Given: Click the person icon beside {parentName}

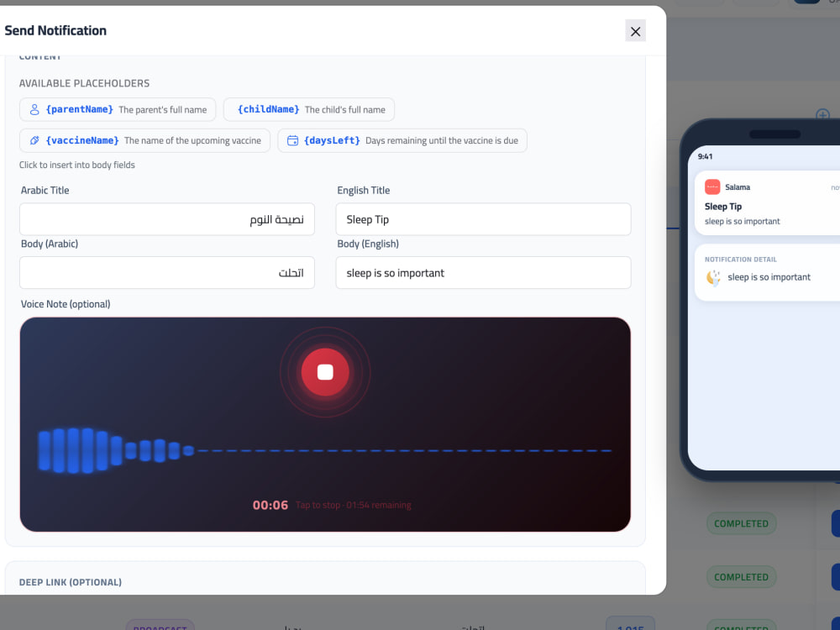Looking at the screenshot, I should click(34, 109).
